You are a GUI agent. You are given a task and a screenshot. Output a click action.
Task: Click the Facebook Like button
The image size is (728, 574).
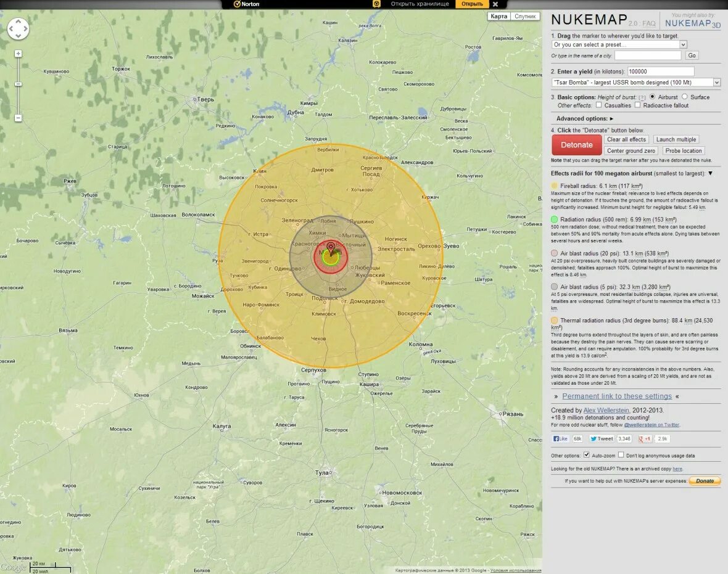(560, 438)
